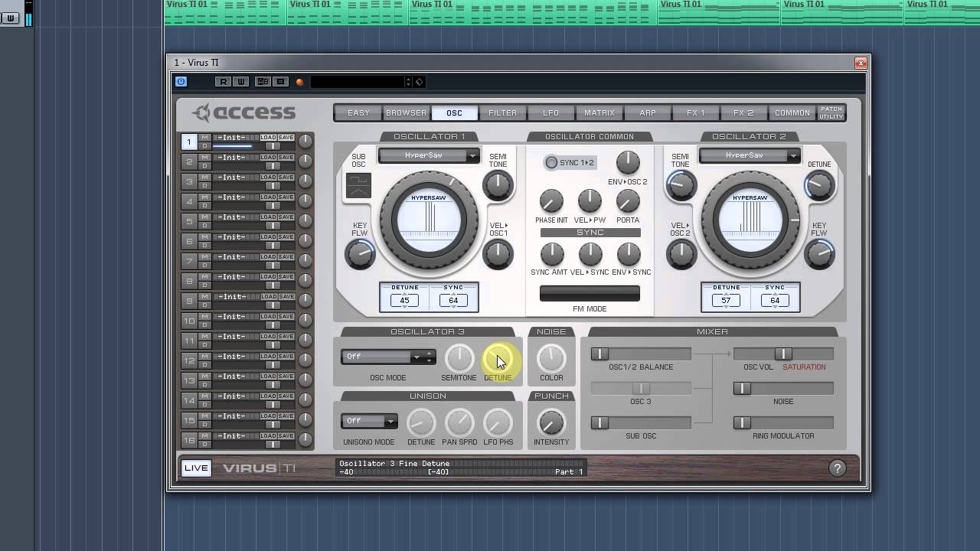Click Oscillator 2 Semi Tone knob

[681, 184]
